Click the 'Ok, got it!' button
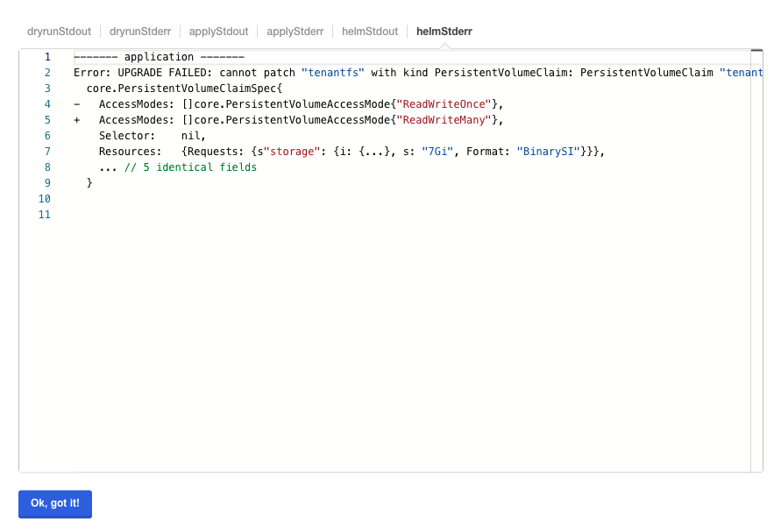 55,503
